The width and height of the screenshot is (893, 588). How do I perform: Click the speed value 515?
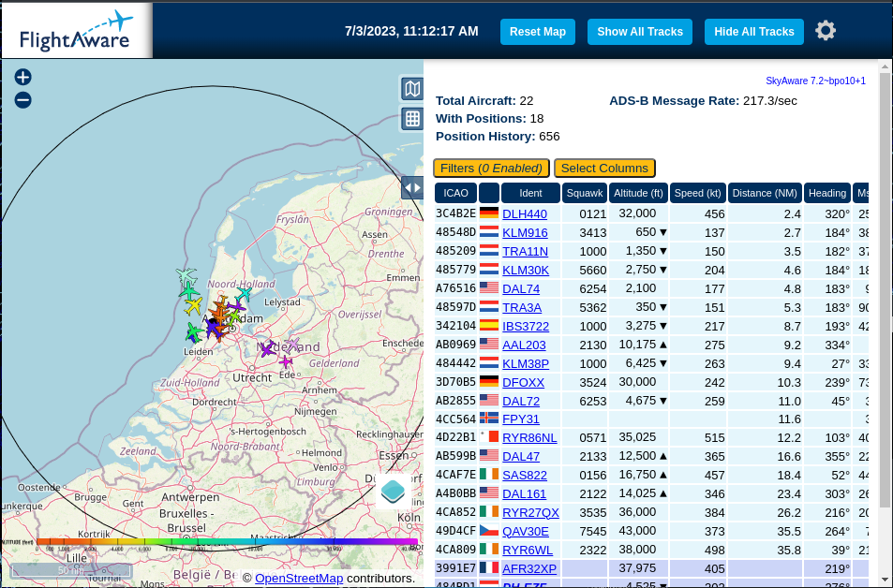click(714, 438)
